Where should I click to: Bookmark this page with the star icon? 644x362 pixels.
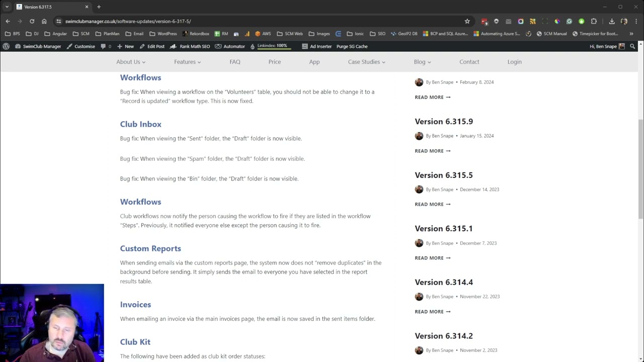tap(467, 21)
